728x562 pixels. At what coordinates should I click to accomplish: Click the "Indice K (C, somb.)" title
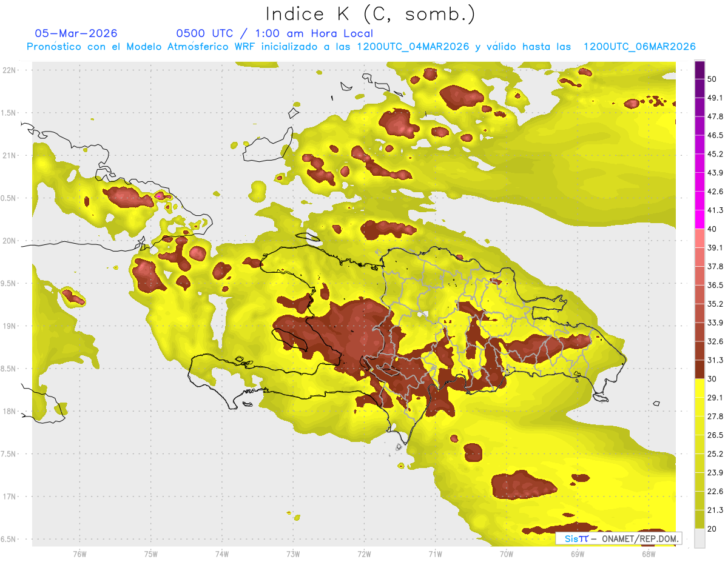370,13
